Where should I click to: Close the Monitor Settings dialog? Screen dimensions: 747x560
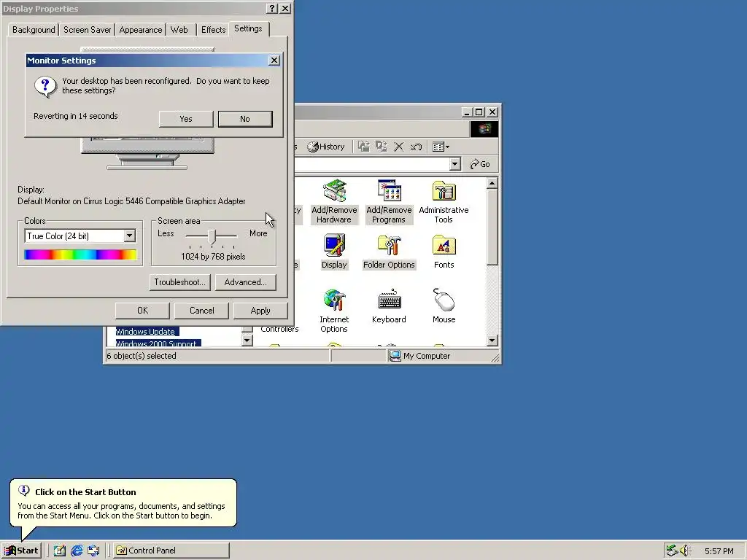click(x=274, y=61)
